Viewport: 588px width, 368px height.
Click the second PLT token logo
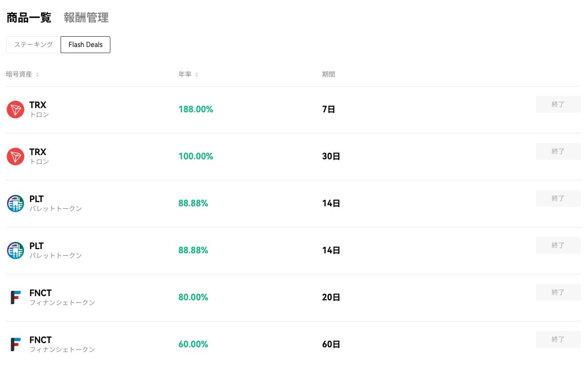[15, 251]
